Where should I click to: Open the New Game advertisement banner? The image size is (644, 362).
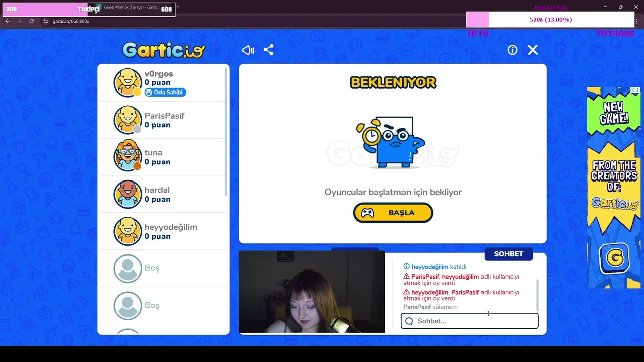click(614, 188)
